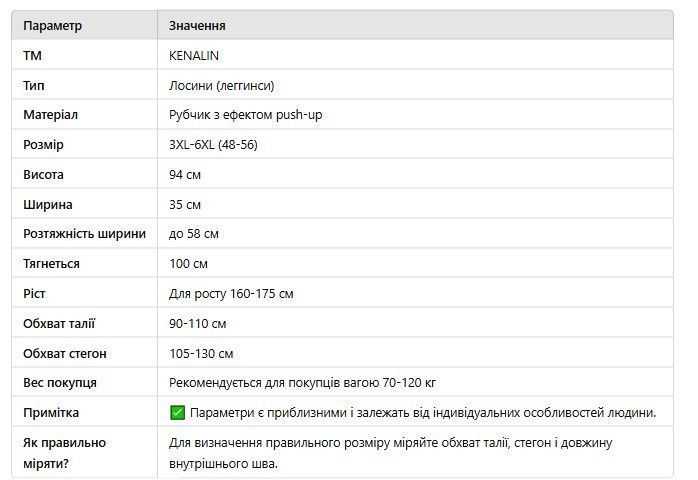The image size is (698, 480).
Task: Click the 105-130 см hips value
Action: coord(201,354)
